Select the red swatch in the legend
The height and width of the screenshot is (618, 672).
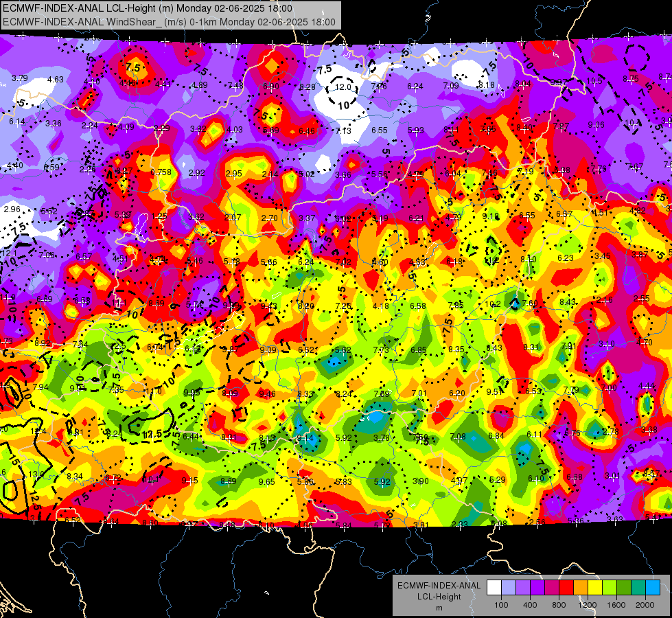pos(566,588)
